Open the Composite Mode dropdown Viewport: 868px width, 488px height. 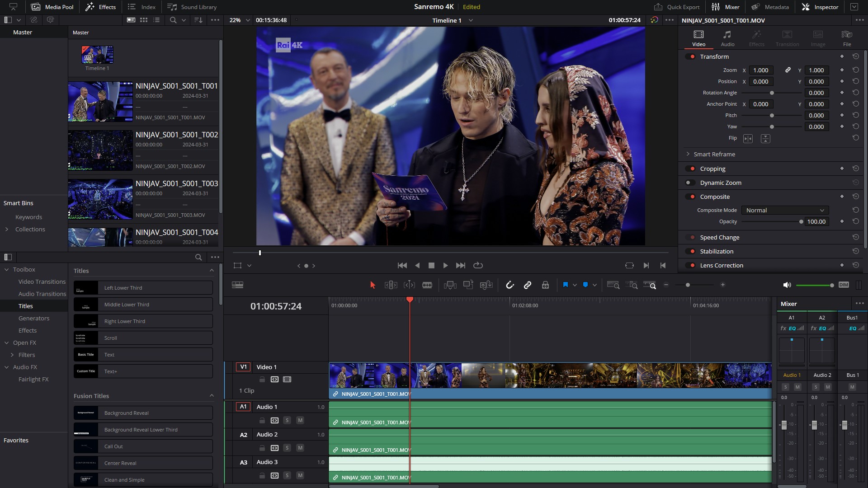pyautogui.click(x=785, y=211)
